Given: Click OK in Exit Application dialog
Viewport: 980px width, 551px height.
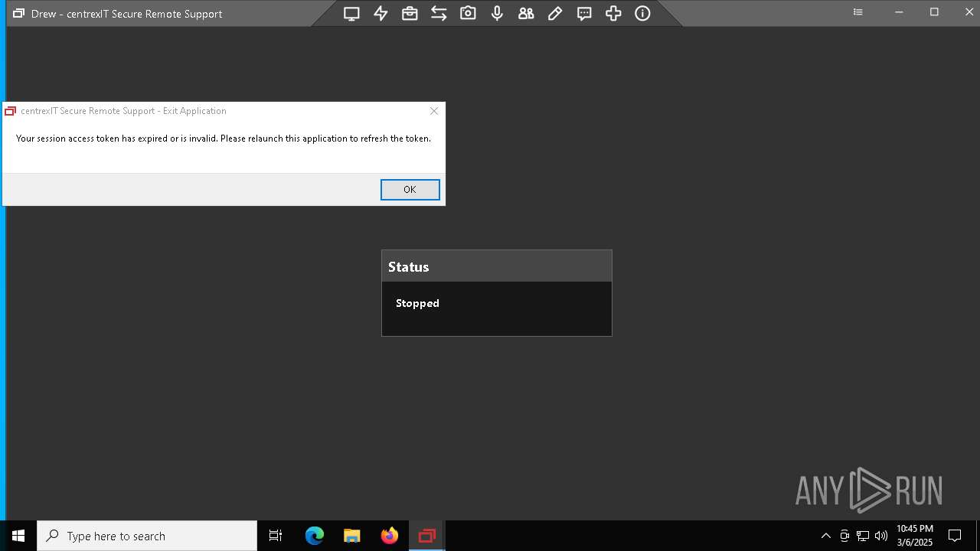Looking at the screenshot, I should (410, 190).
